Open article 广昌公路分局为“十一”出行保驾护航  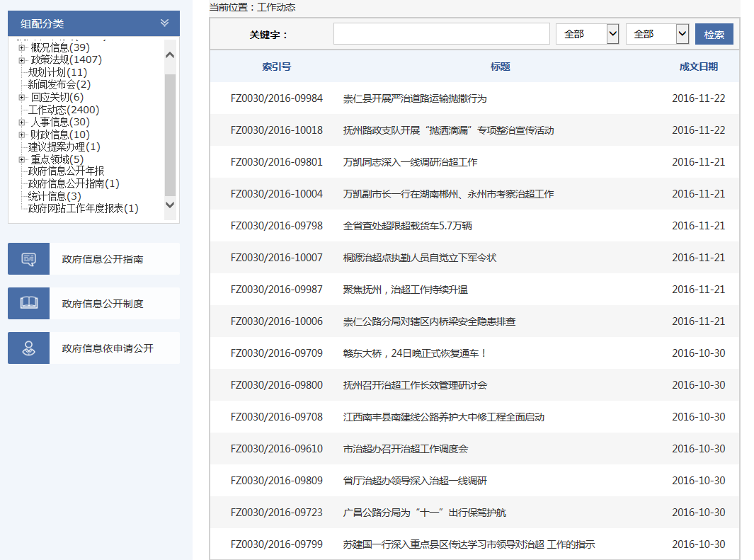pos(425,513)
